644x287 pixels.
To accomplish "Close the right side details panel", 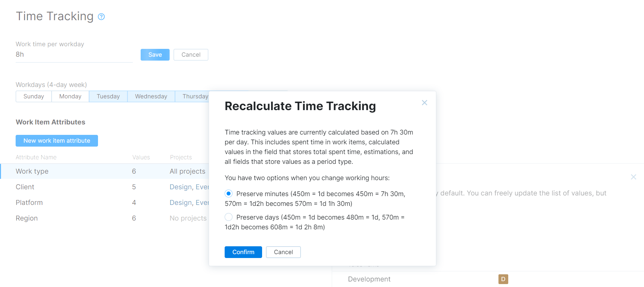I will 633,177.
